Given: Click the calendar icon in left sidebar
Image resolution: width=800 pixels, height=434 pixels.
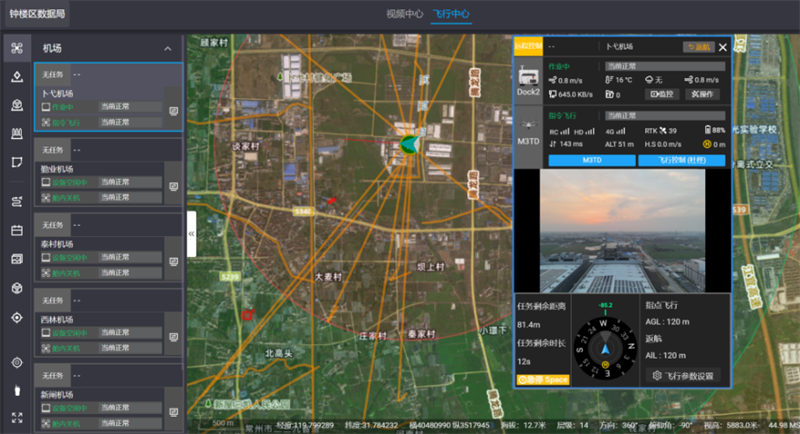Looking at the screenshot, I should pyautogui.click(x=15, y=230).
